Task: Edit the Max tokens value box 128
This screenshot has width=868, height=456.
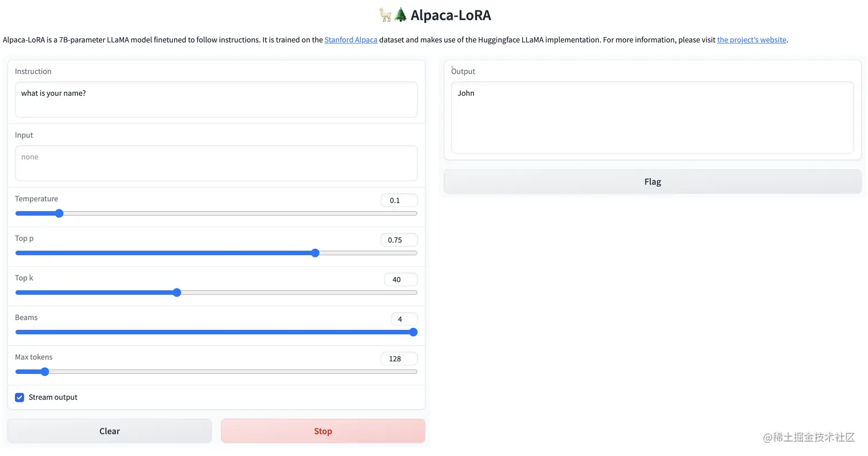Action: click(x=399, y=358)
